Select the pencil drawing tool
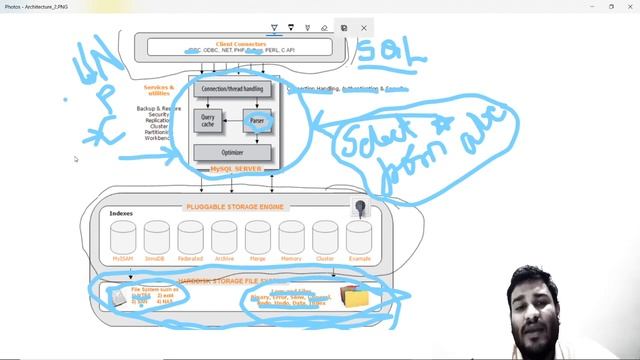Screen dimensions: 640x360 point(291,28)
